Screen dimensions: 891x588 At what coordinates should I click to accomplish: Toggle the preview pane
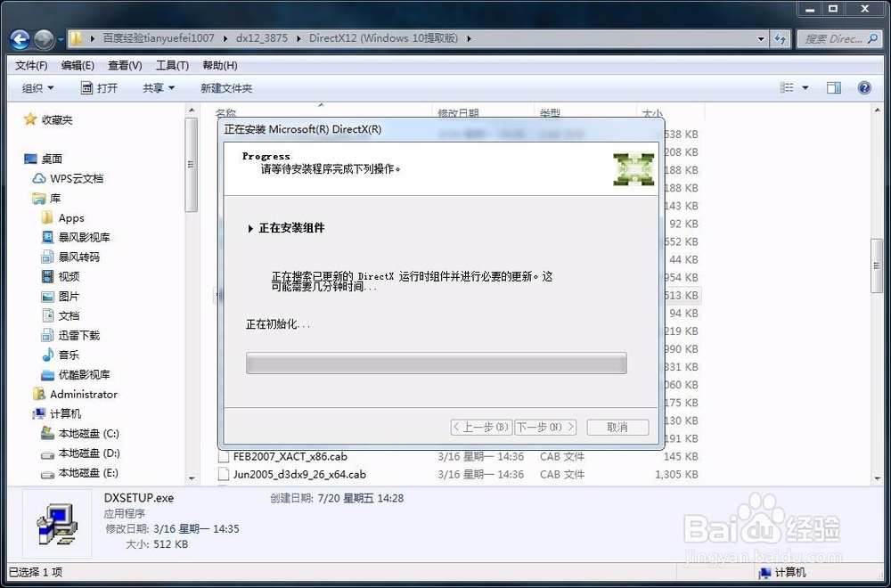click(835, 86)
